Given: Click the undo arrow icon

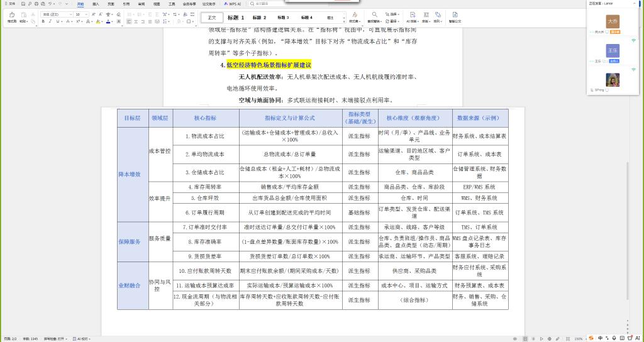Looking at the screenshot, I should [50, 4].
